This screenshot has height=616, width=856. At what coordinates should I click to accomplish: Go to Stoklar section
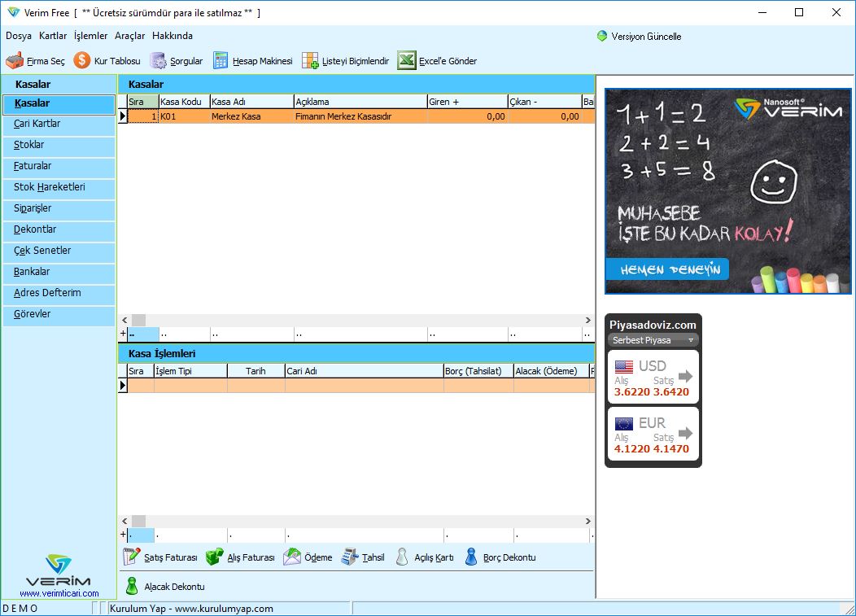[59, 146]
